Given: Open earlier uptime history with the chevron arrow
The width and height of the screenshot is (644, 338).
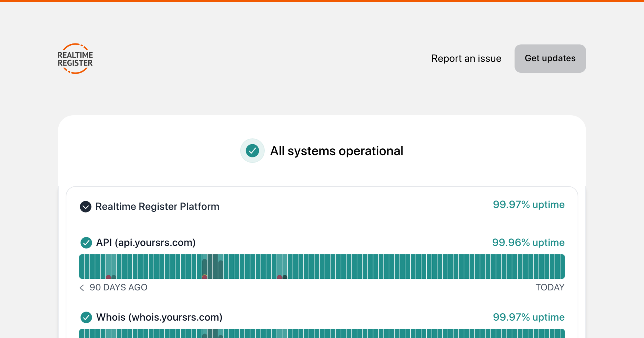Looking at the screenshot, I should (81, 288).
